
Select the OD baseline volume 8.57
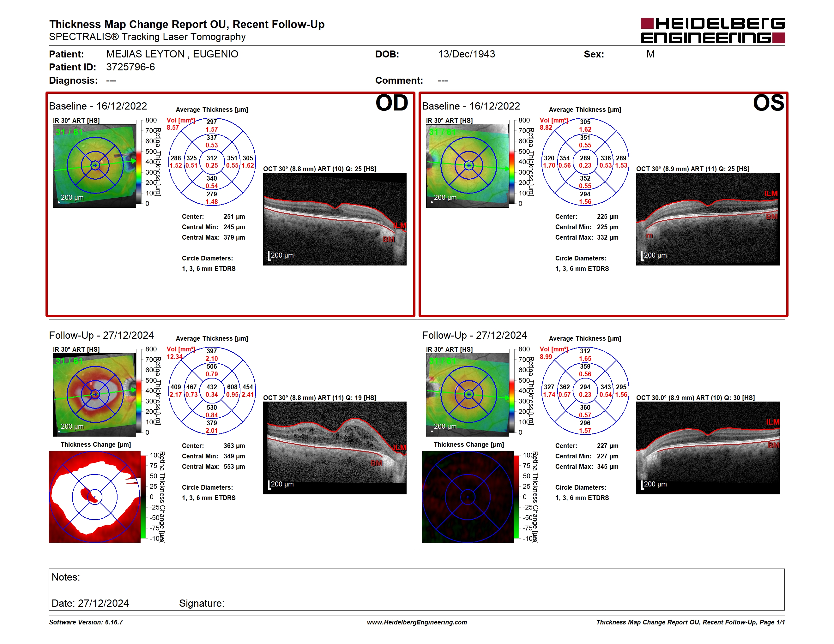172,128
